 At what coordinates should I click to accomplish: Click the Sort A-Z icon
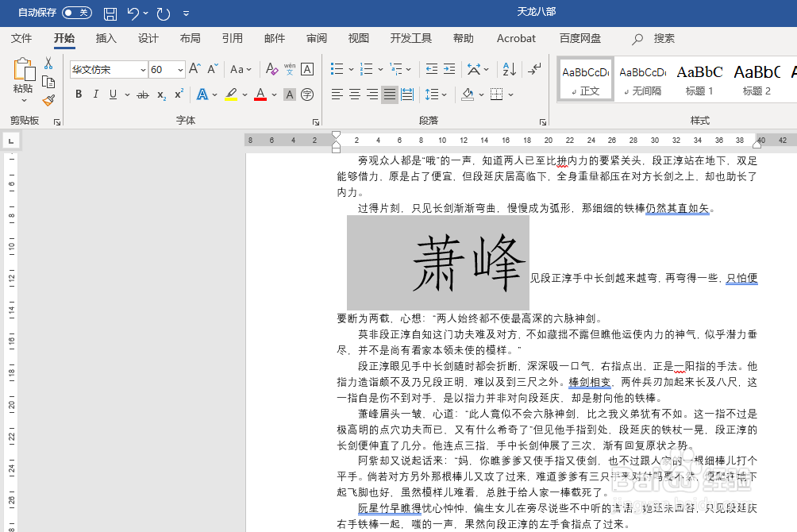pyautogui.click(x=510, y=68)
